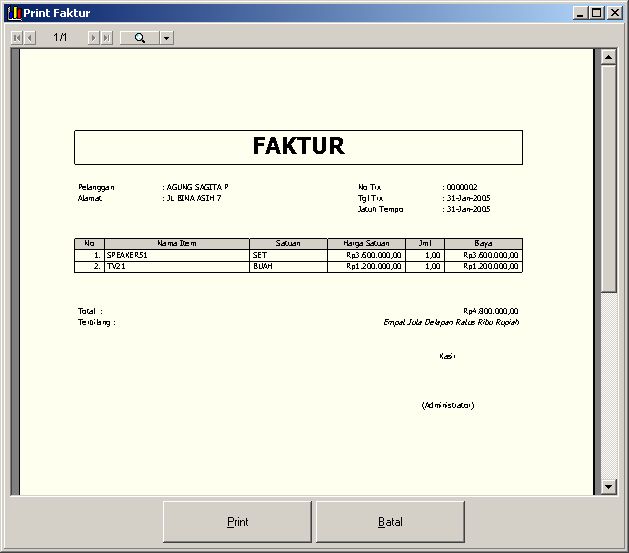Click the Nama Item column header
The height and width of the screenshot is (553, 629).
point(176,243)
